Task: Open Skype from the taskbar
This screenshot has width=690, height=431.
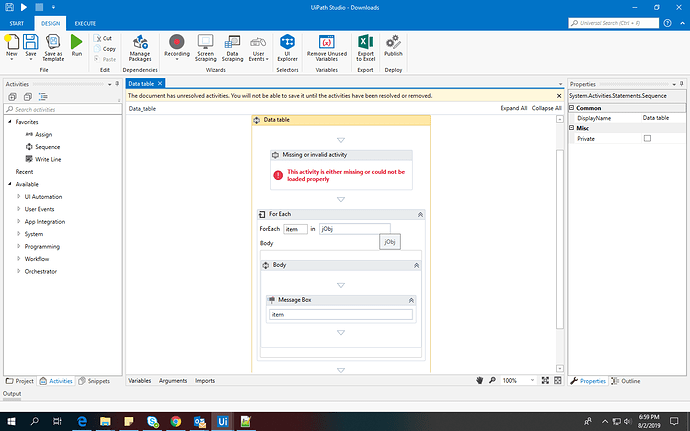Action: tap(153, 421)
